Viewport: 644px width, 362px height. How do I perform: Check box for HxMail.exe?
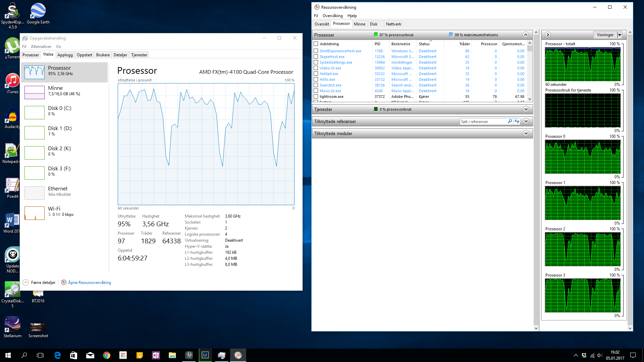point(316,74)
